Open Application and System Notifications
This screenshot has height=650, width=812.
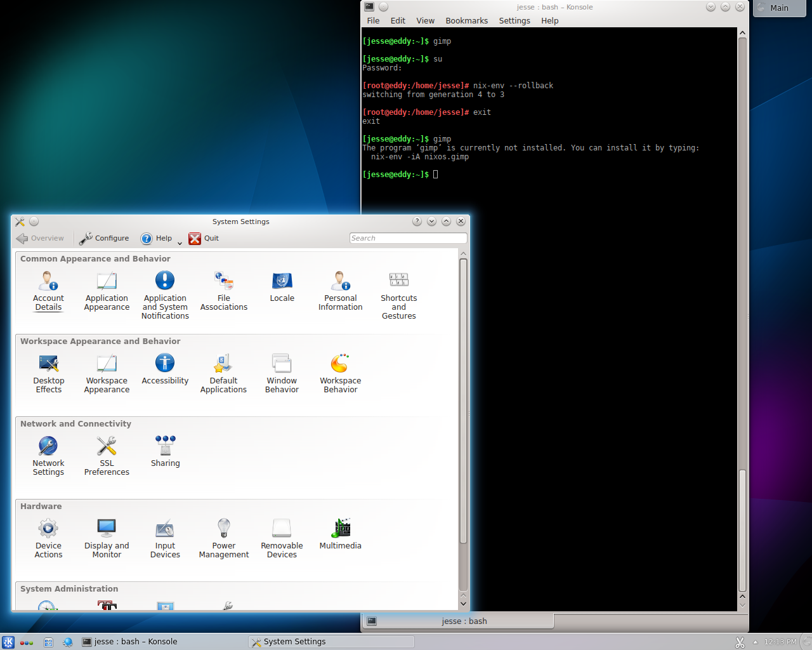pyautogui.click(x=165, y=295)
